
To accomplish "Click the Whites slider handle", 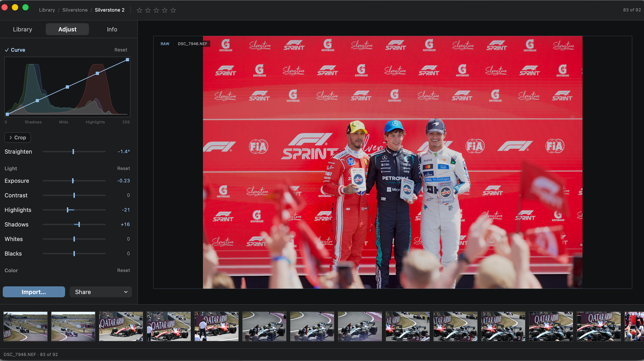I will (x=74, y=239).
